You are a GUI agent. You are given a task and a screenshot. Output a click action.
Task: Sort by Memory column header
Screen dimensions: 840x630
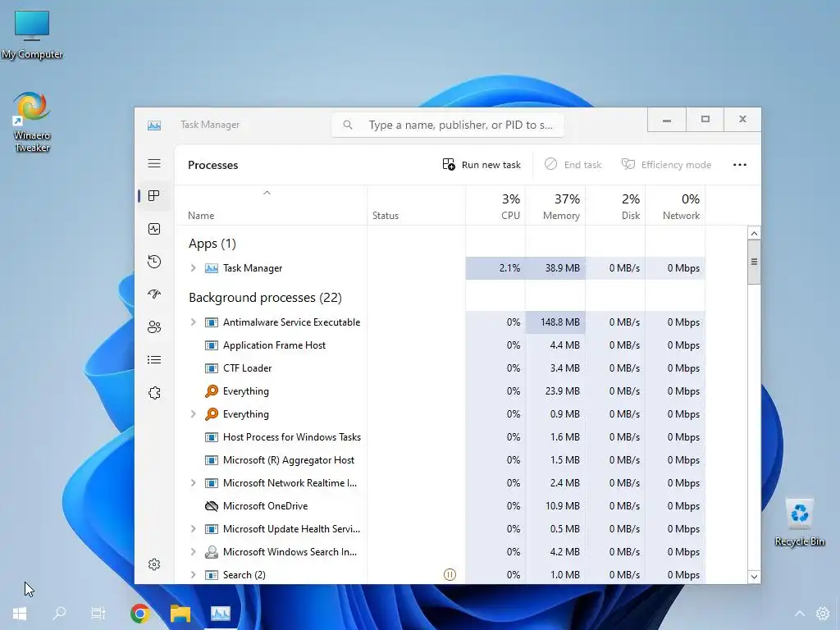[555, 206]
